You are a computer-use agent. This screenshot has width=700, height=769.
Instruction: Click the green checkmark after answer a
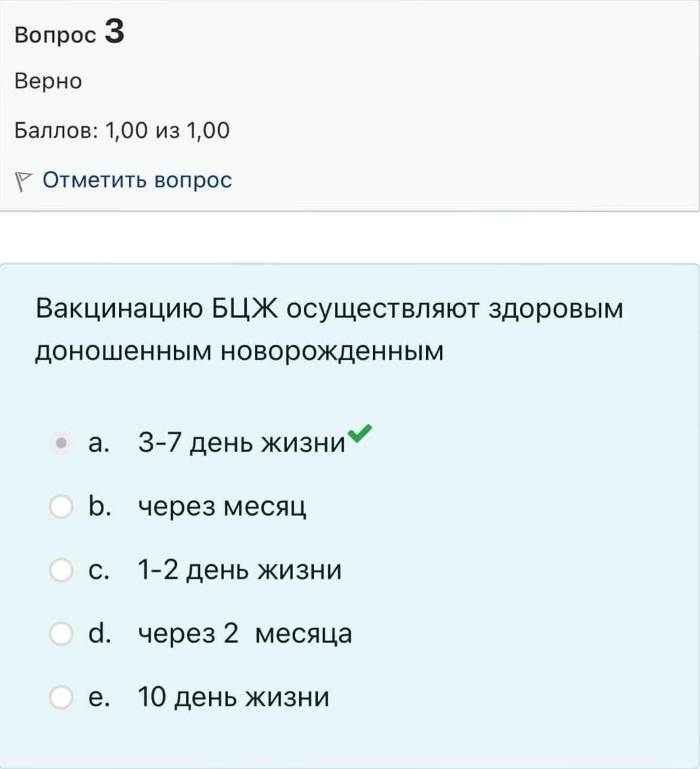[360, 433]
